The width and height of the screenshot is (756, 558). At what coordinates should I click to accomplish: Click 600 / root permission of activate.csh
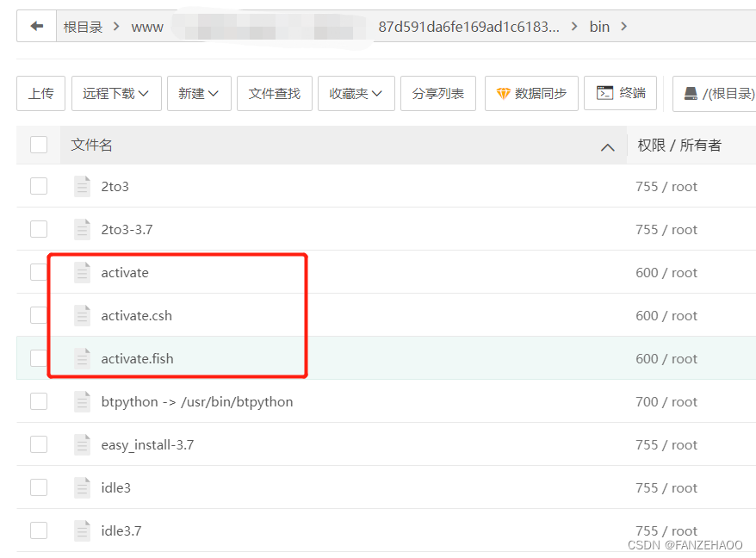tap(666, 315)
